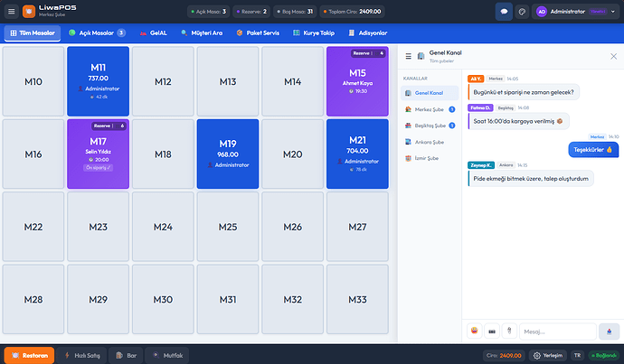Click the emoji picker in the message bar
The height and width of the screenshot is (364, 624).
click(473, 331)
